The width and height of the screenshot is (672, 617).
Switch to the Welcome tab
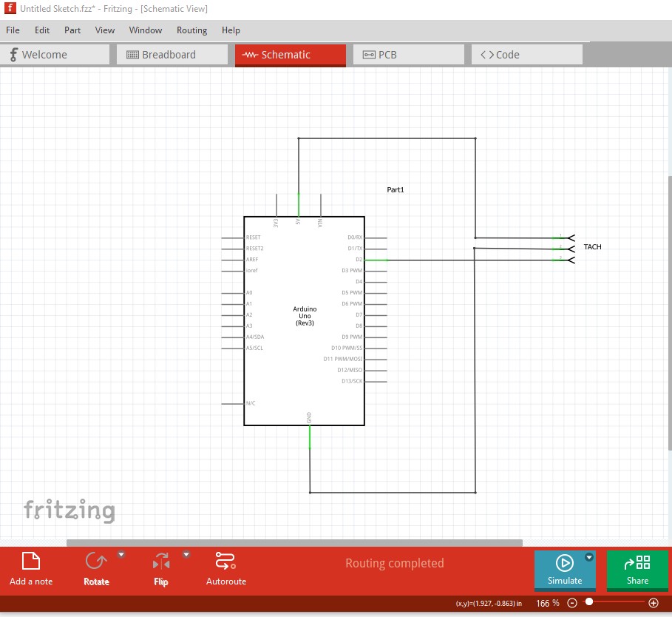(x=55, y=55)
